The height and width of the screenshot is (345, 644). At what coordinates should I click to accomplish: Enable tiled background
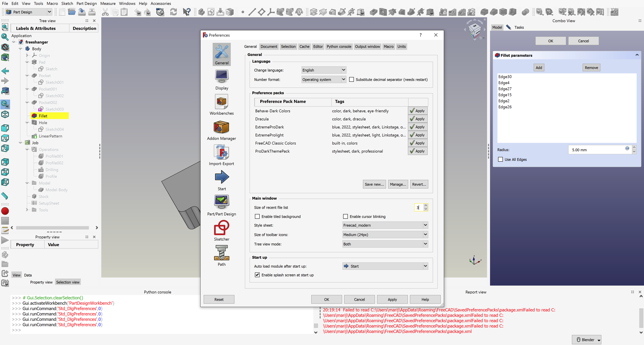coord(257,216)
